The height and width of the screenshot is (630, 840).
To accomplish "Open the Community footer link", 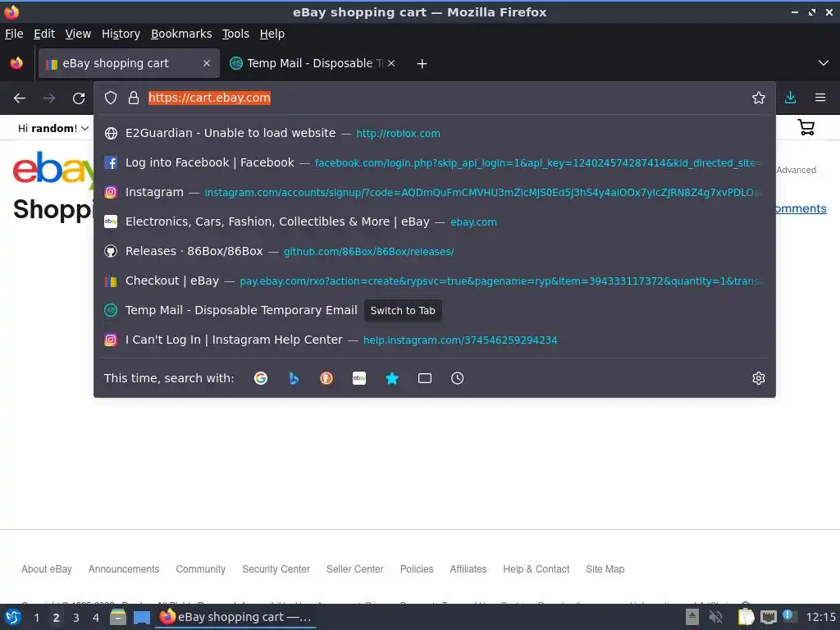I will pos(200,569).
